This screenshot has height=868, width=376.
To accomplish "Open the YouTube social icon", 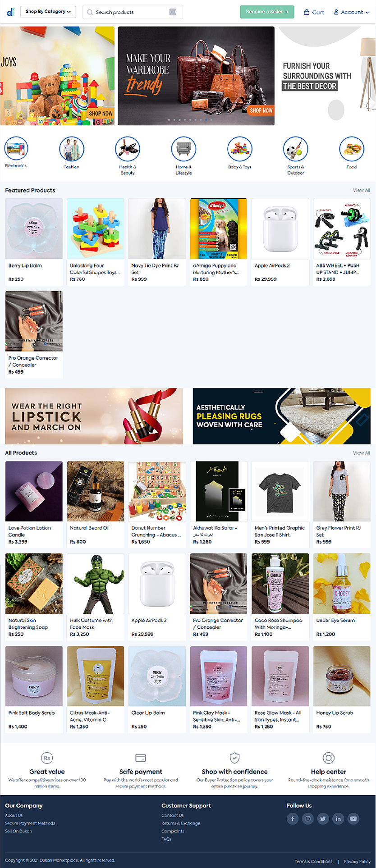I will pos(353,819).
